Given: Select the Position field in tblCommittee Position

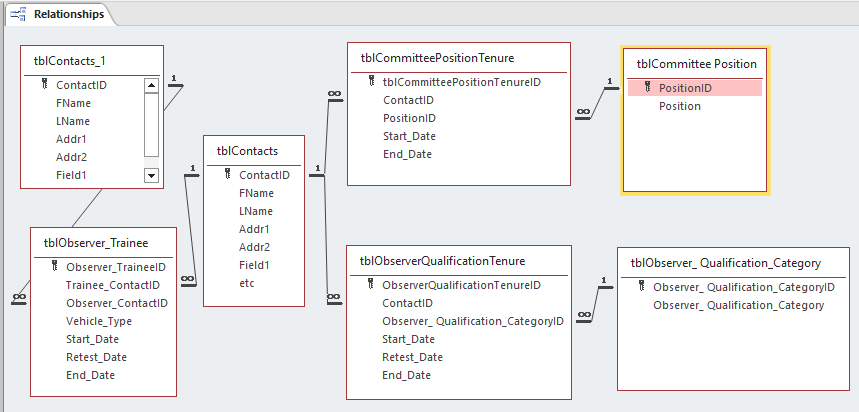Looking at the screenshot, I should [679, 106].
